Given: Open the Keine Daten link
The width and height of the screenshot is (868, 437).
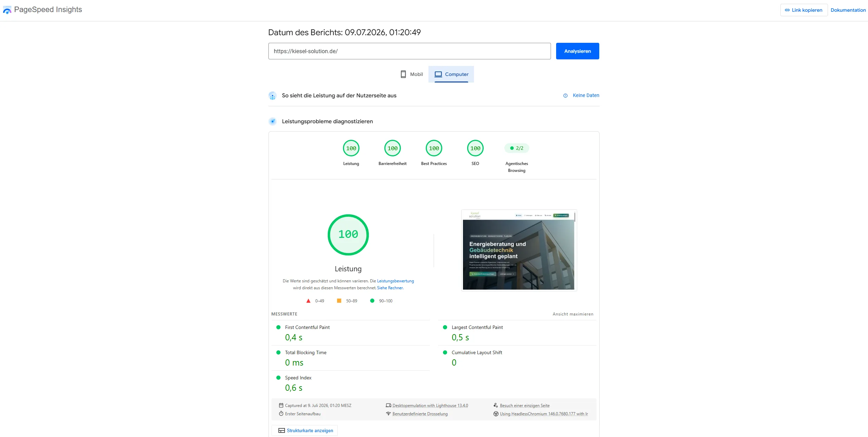Looking at the screenshot, I should (586, 95).
